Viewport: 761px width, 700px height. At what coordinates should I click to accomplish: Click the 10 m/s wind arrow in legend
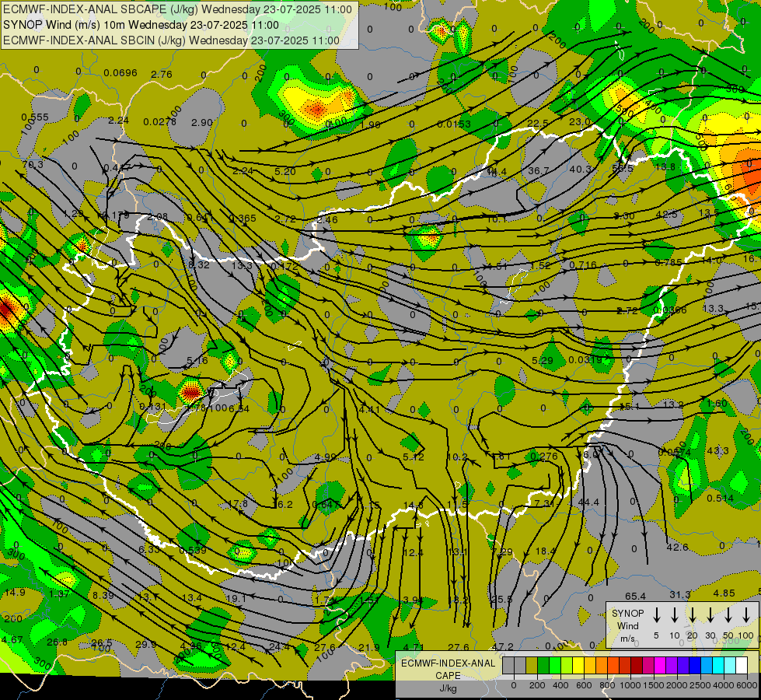point(674,615)
